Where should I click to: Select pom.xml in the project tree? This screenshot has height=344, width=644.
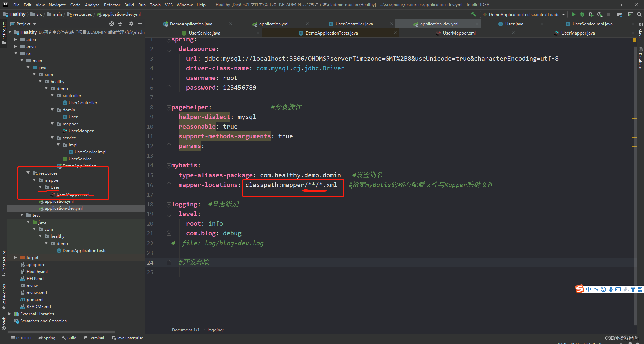(35, 299)
